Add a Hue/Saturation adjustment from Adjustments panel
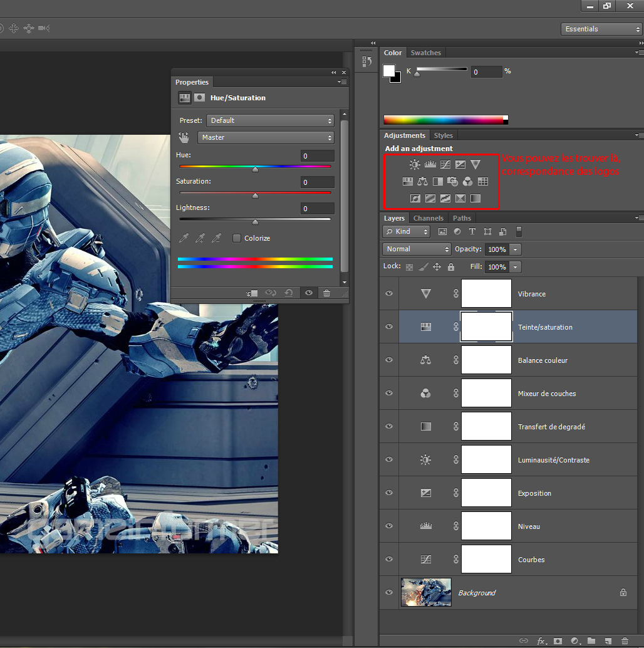 [408, 181]
